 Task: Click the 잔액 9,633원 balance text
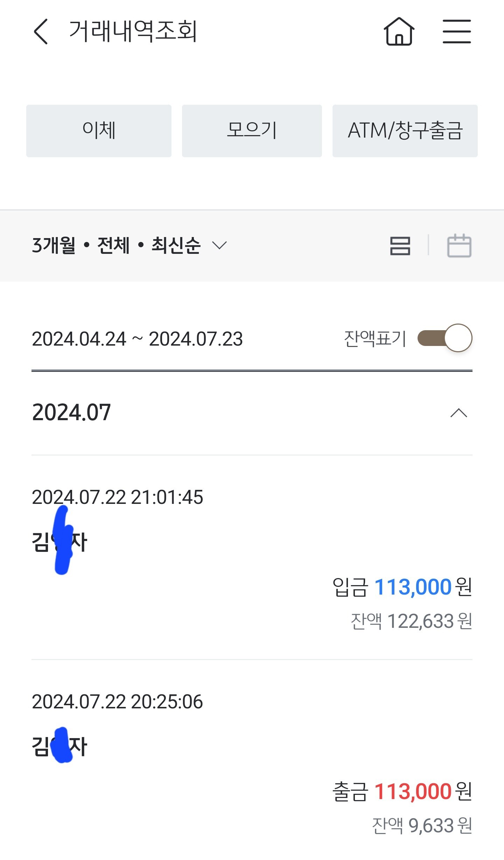point(422,826)
